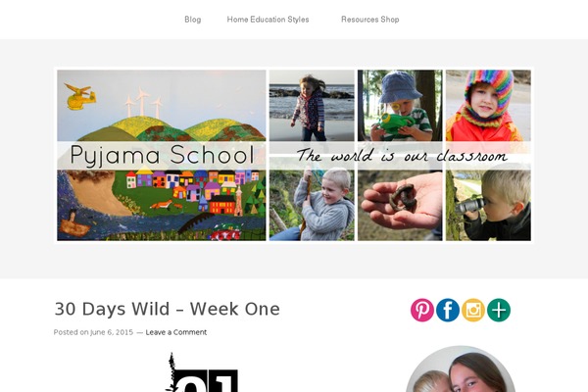Click the June 6, 2015 post date
The width and height of the screenshot is (588, 392).
coord(112,332)
